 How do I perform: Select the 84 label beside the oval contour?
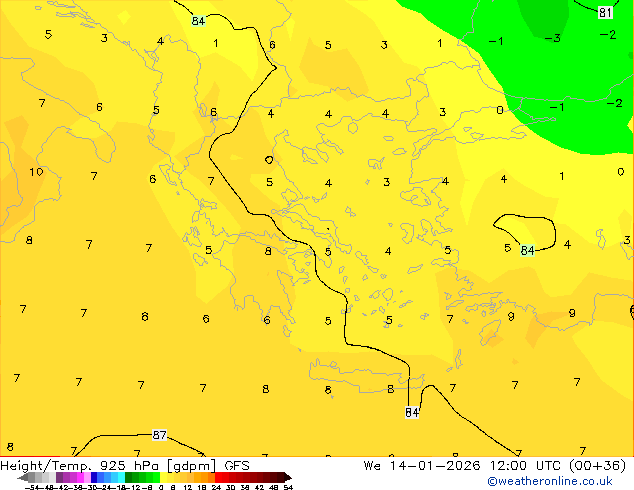tap(527, 251)
